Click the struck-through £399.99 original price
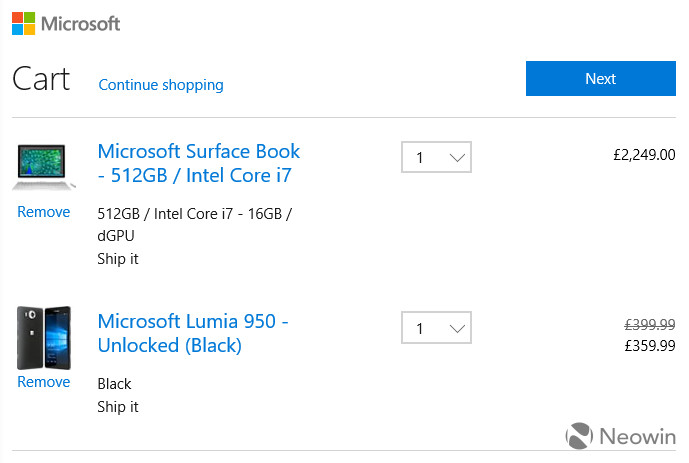Screen dimensions: 689x463 (x=650, y=325)
